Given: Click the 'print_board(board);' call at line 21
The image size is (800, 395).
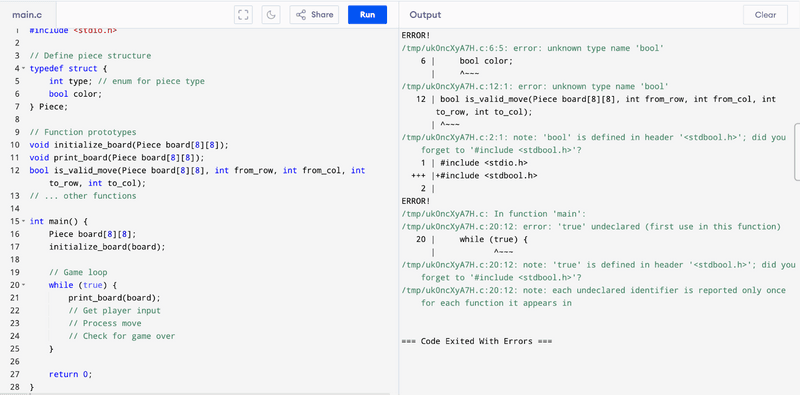Looking at the screenshot, I should click(114, 298).
